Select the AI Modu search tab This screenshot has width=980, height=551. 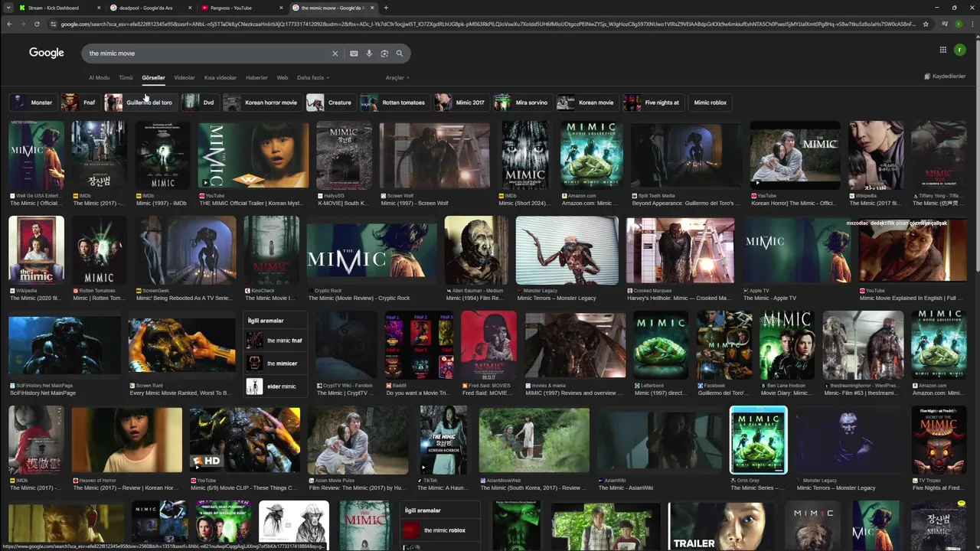click(x=99, y=77)
